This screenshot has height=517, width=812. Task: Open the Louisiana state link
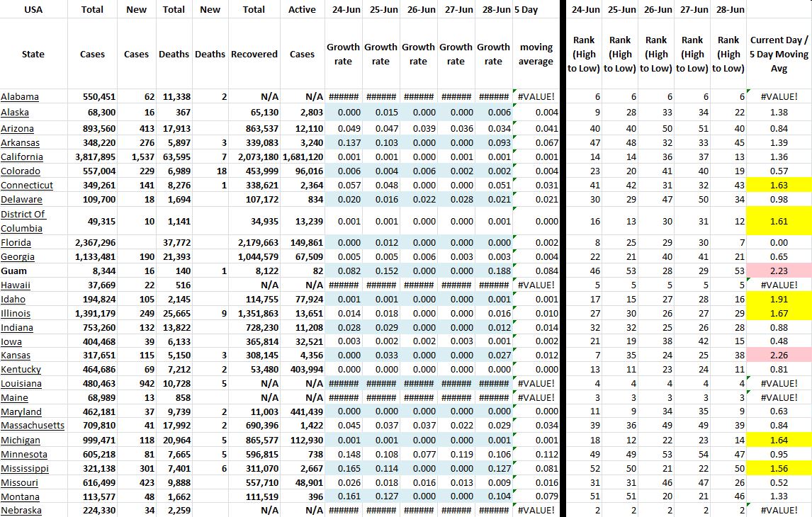coord(21,383)
